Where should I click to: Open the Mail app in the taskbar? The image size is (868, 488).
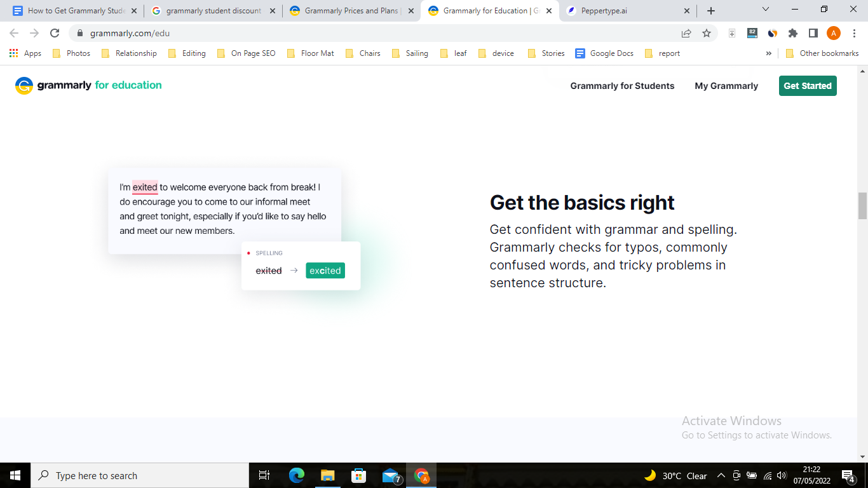[x=391, y=475]
